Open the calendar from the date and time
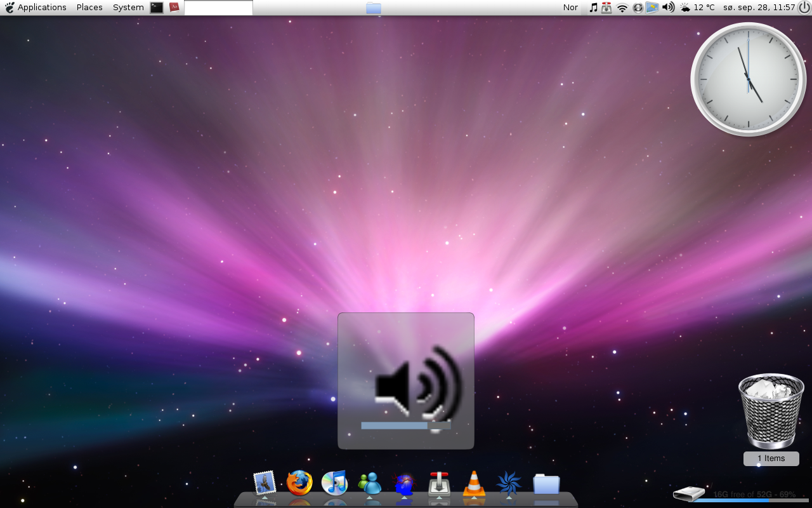812x508 pixels. pos(759,8)
